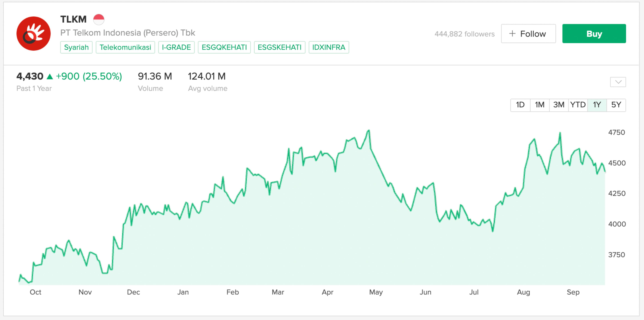Open the 3M chart period
The width and height of the screenshot is (644, 320).
pyautogui.click(x=559, y=105)
